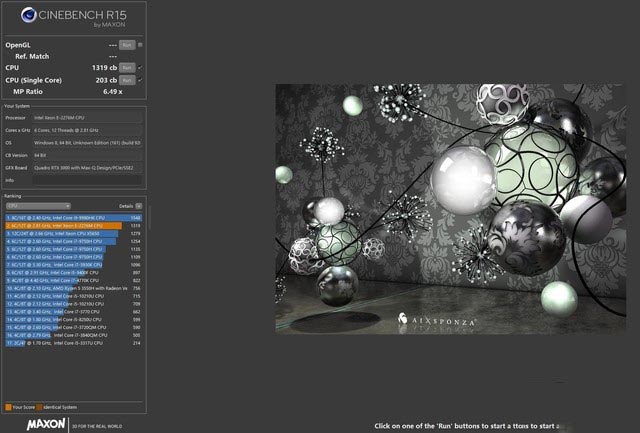Viewport: 640px width, 433px height.
Task: Select ranking entry 5 scoring 1135
Action: pos(73,249)
